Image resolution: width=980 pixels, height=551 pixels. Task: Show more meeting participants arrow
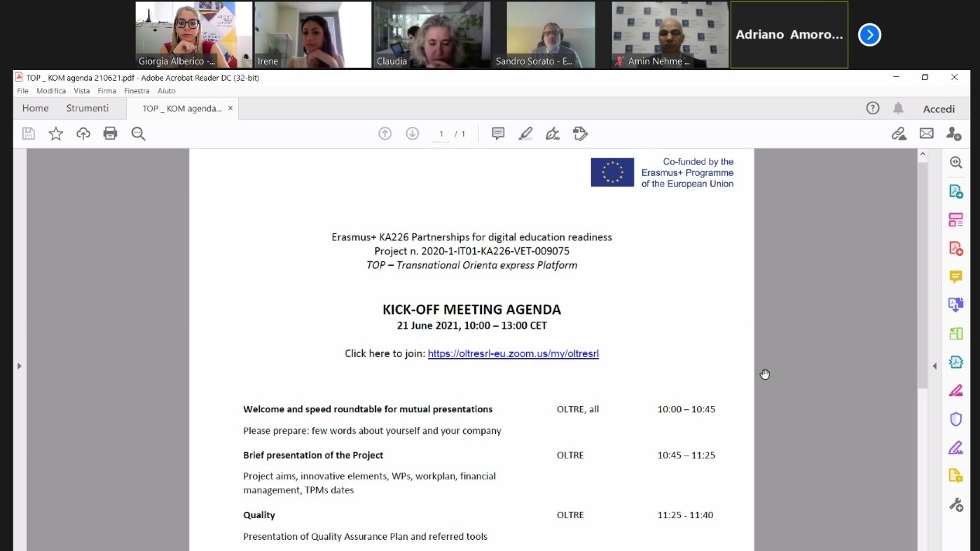point(869,34)
